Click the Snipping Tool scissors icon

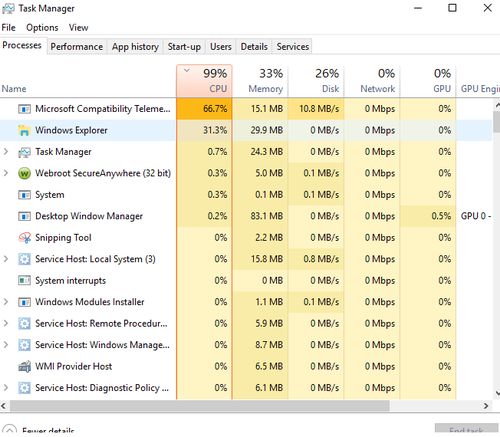(24, 238)
